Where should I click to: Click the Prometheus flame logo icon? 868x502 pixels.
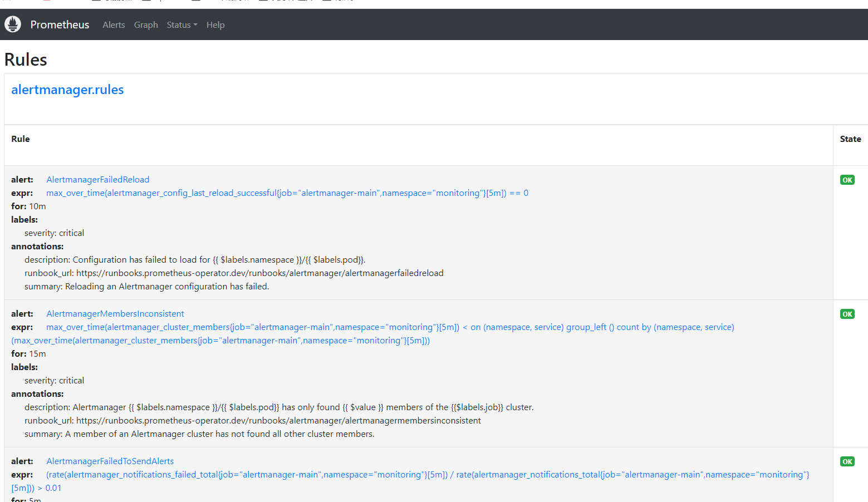[13, 24]
